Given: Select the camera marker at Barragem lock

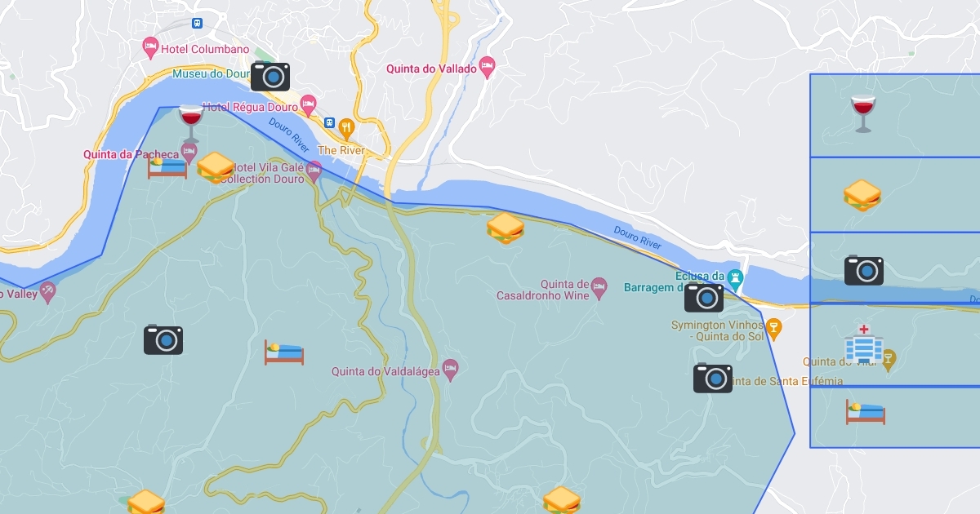Looking at the screenshot, I should (x=704, y=297).
